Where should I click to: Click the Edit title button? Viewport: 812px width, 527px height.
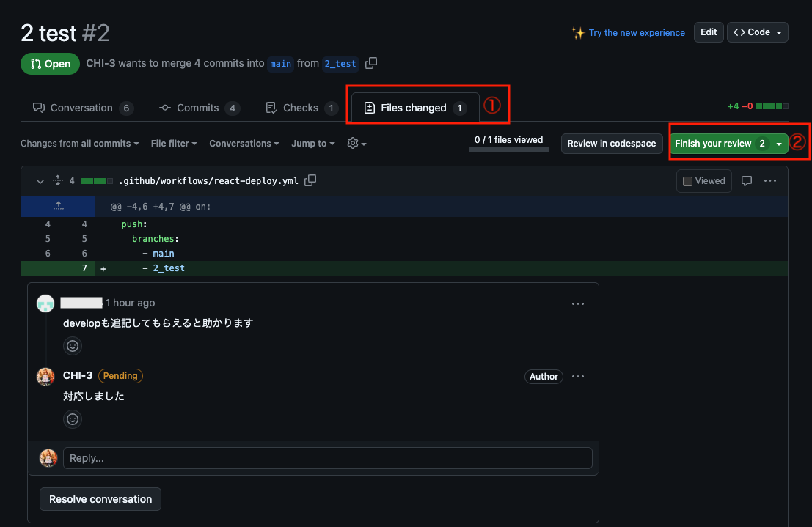coord(709,32)
